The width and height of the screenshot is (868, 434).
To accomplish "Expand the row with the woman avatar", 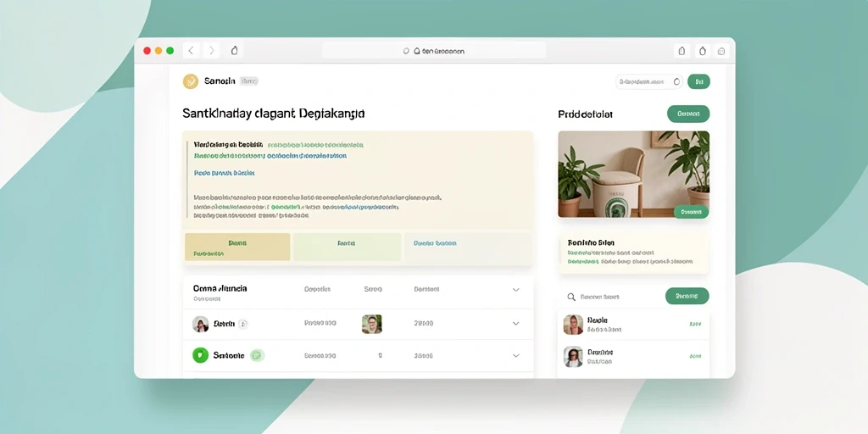I will [516, 323].
